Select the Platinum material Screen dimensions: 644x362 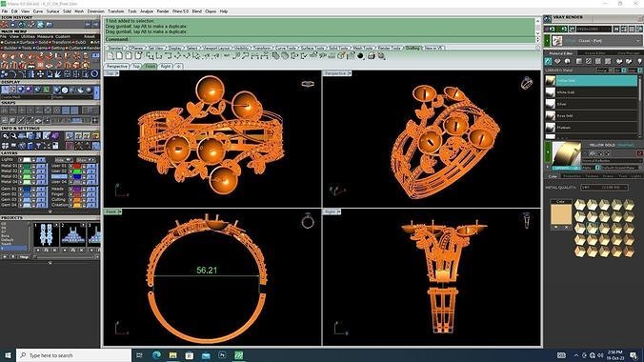pos(592,128)
